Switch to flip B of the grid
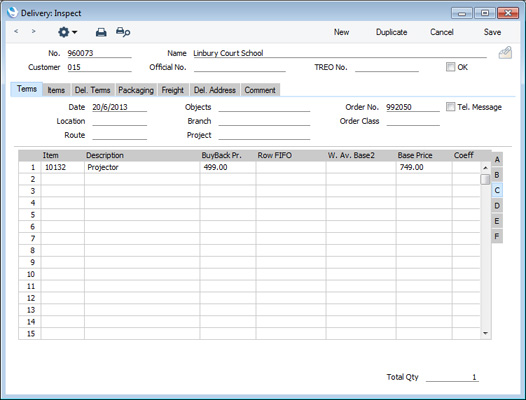Screen dimensions: 526x400 tap(497, 175)
